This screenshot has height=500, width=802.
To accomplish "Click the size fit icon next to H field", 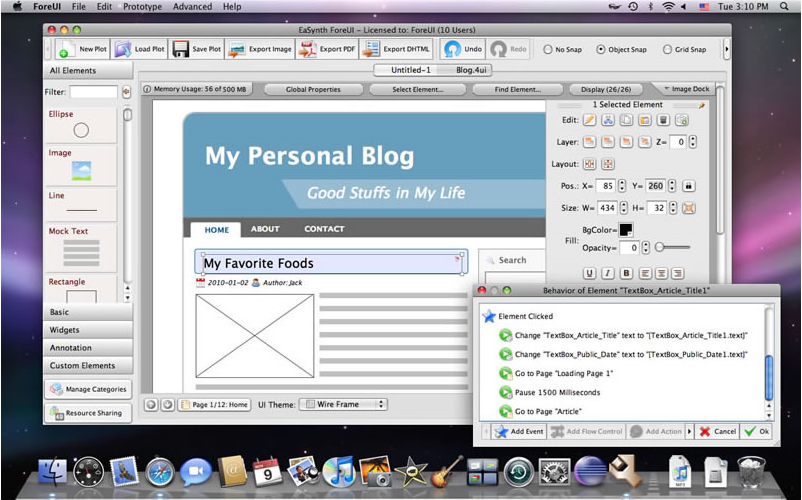I will coord(688,208).
